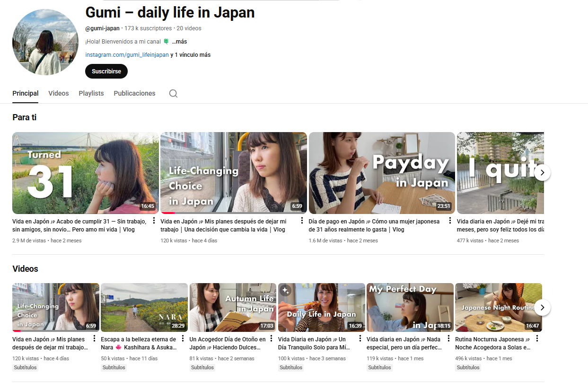Open three-dot menu for My Perfect Day video
Screen dimensions: 588x383
pyautogui.click(x=448, y=338)
